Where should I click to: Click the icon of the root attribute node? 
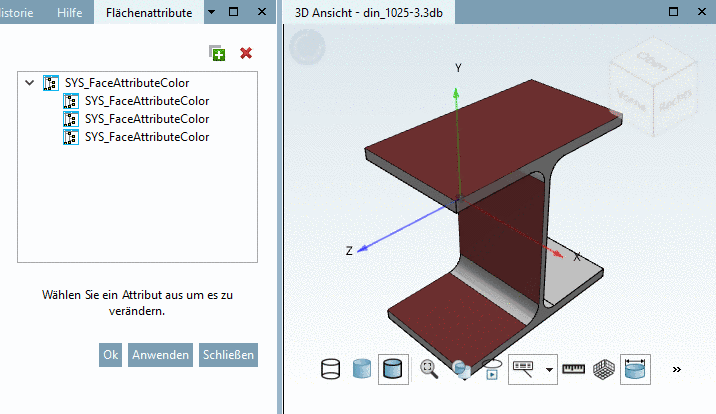click(x=51, y=83)
